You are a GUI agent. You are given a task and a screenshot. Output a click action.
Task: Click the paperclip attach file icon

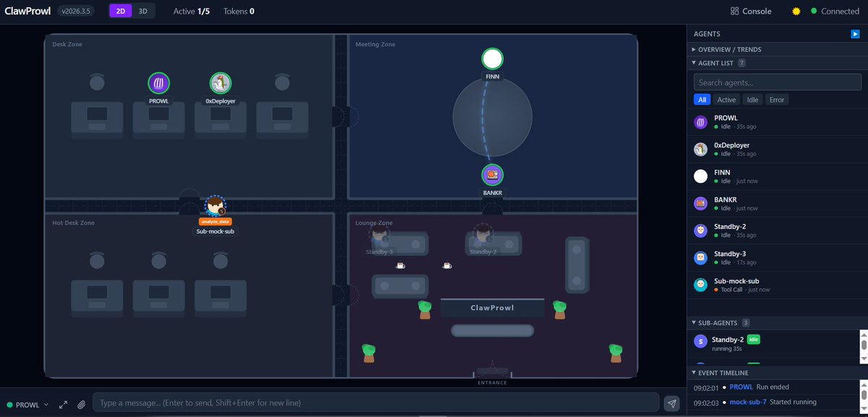click(82, 404)
